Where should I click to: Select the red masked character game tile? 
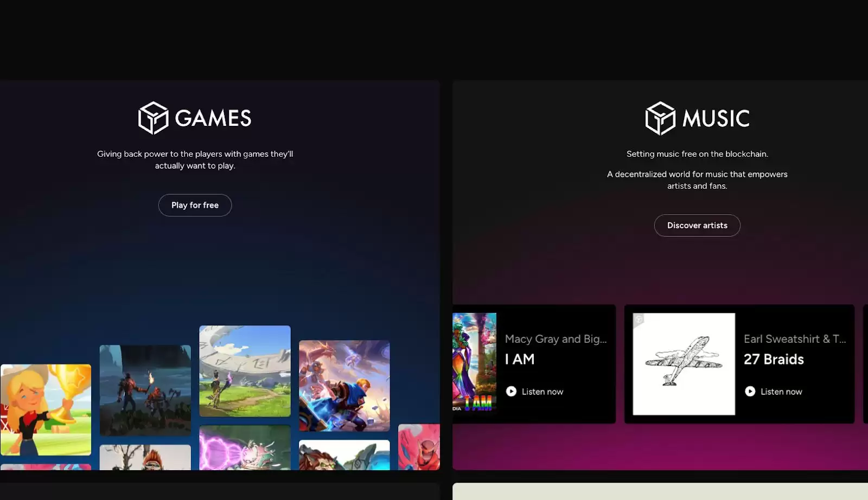(419, 447)
